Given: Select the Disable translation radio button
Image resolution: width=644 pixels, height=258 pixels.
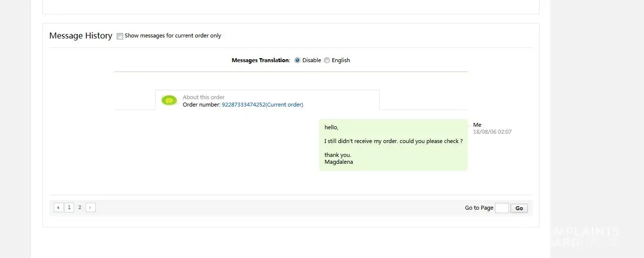Looking at the screenshot, I should tap(297, 60).
